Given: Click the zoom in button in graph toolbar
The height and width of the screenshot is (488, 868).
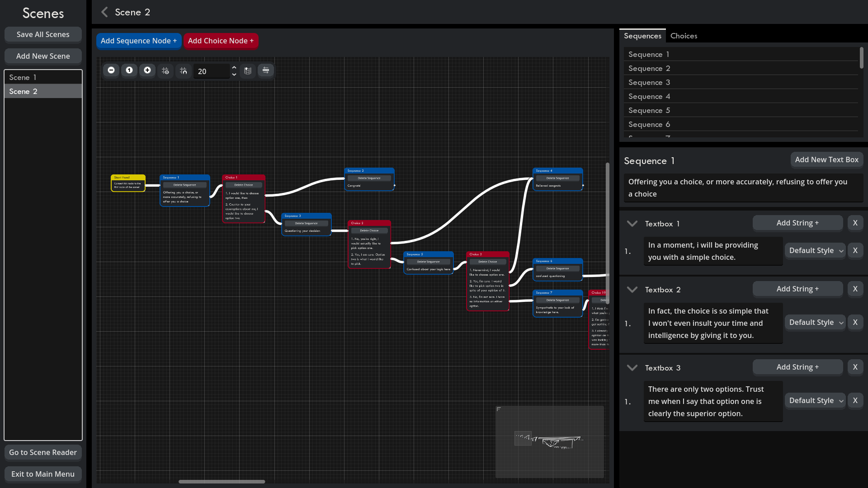Looking at the screenshot, I should (x=147, y=70).
